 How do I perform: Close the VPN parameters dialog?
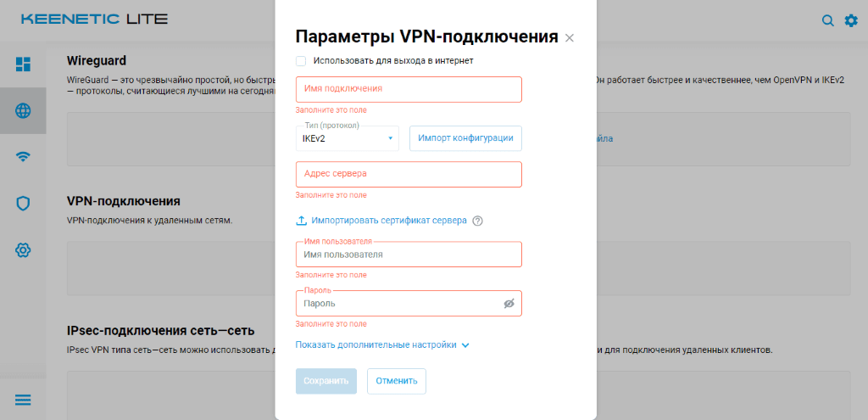pyautogui.click(x=570, y=37)
